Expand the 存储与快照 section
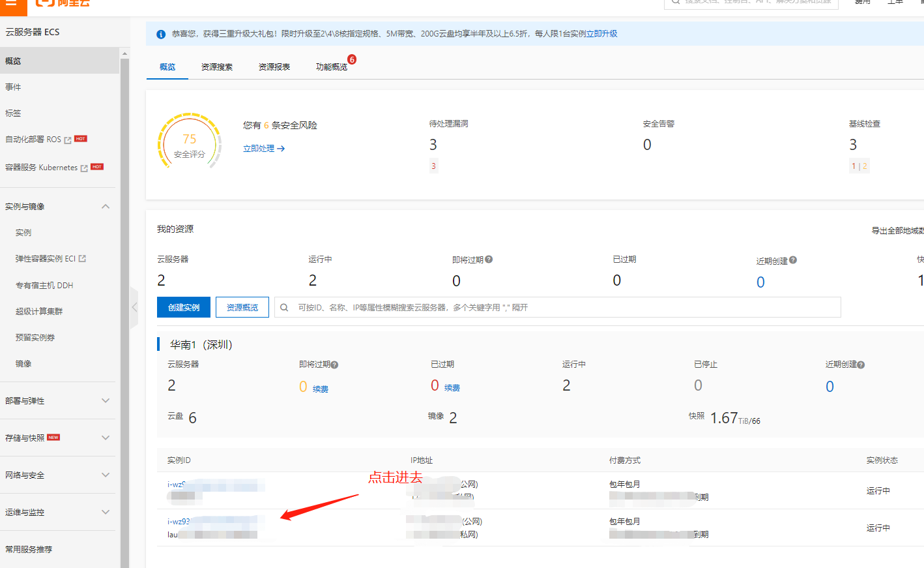924x568 pixels. pyautogui.click(x=106, y=438)
